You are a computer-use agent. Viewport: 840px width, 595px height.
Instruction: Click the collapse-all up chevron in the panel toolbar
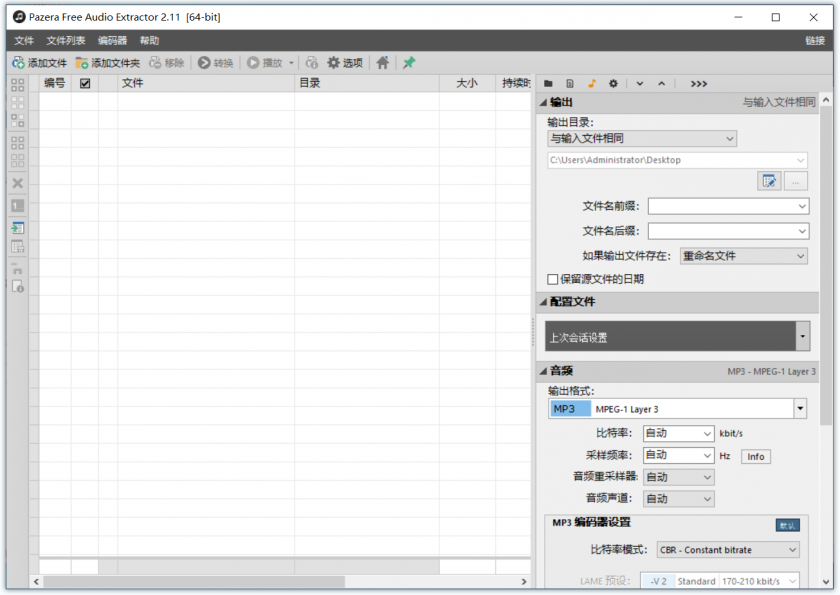(662, 84)
